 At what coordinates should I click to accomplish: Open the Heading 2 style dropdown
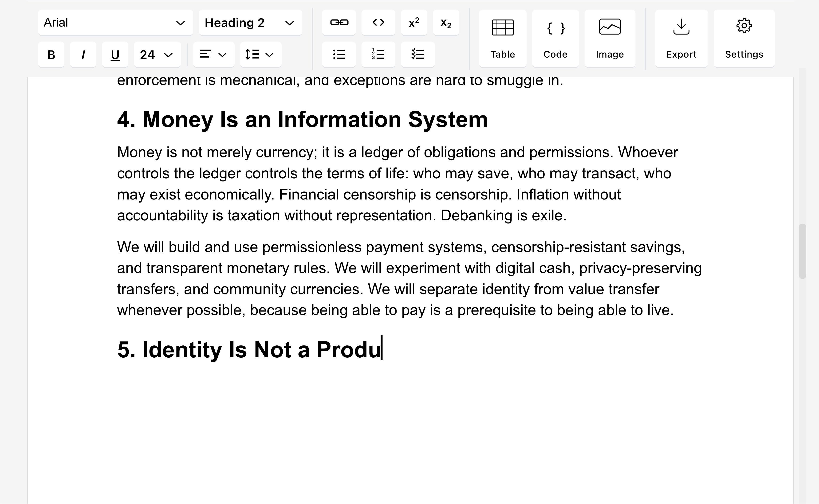250,23
